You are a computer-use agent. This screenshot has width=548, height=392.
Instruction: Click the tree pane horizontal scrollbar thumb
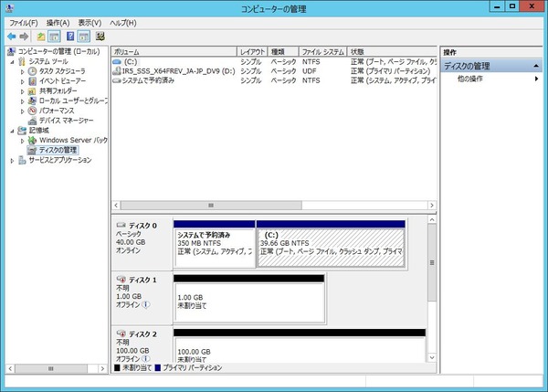[51, 368]
